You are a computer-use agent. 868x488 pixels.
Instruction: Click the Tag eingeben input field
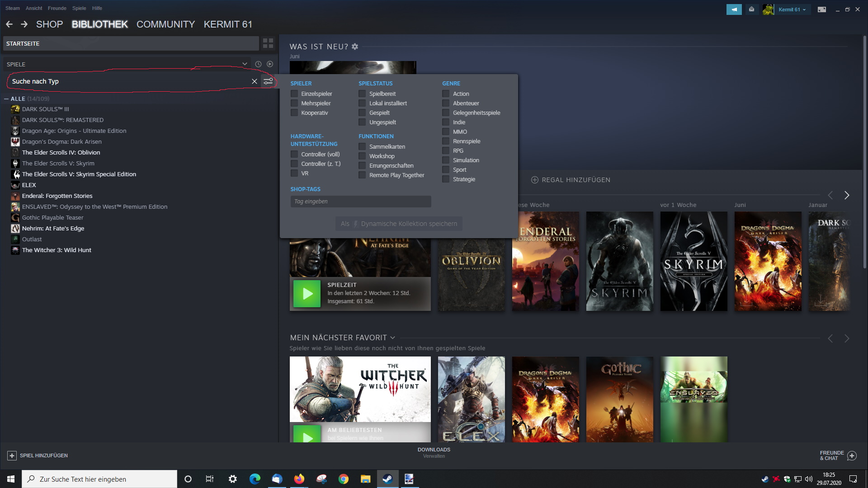[x=360, y=202]
